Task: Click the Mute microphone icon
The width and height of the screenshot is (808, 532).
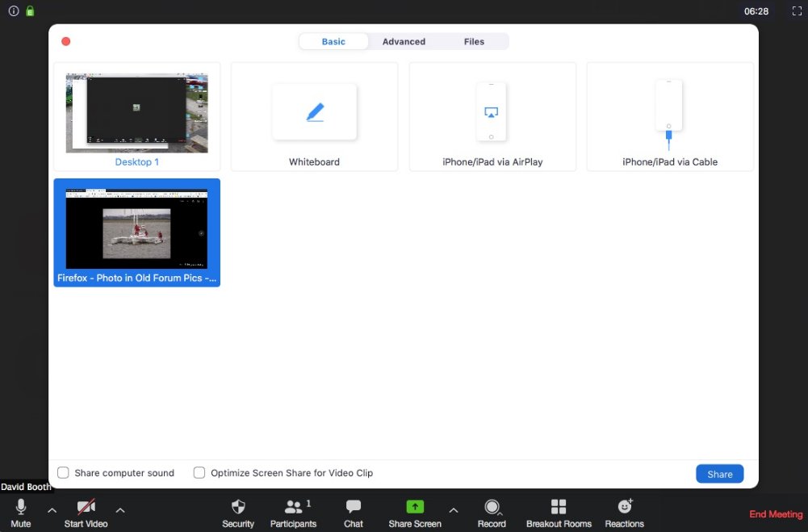Action: pyautogui.click(x=21, y=507)
